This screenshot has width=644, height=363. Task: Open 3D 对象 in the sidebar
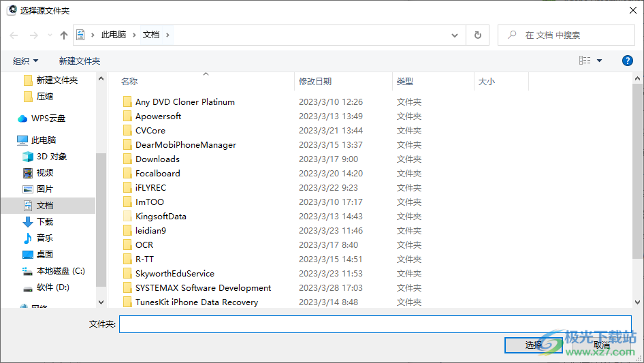tap(51, 157)
